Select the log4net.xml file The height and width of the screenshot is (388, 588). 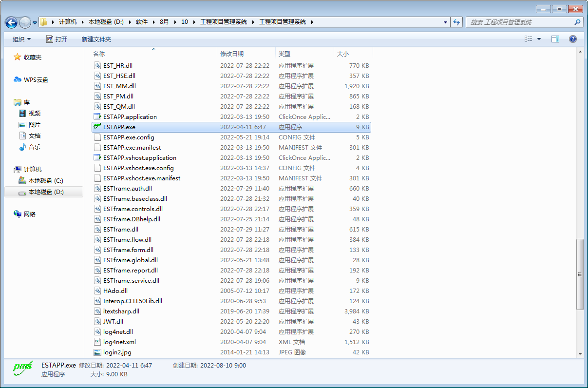[x=119, y=342]
